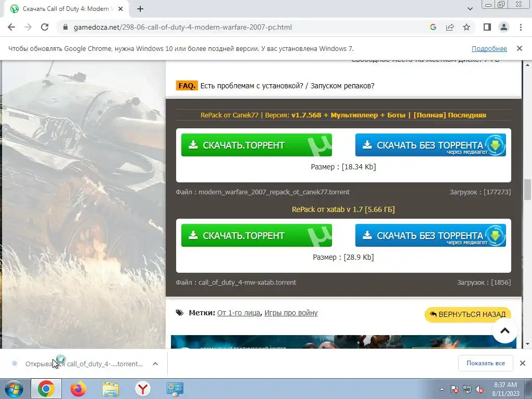Click the share page icon

[x=450, y=27]
